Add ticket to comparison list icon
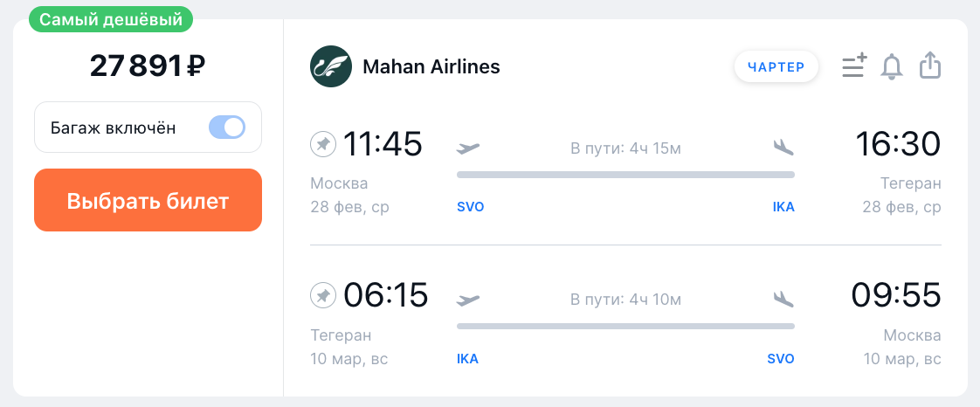Viewport: 980px width, 407px height. (853, 66)
